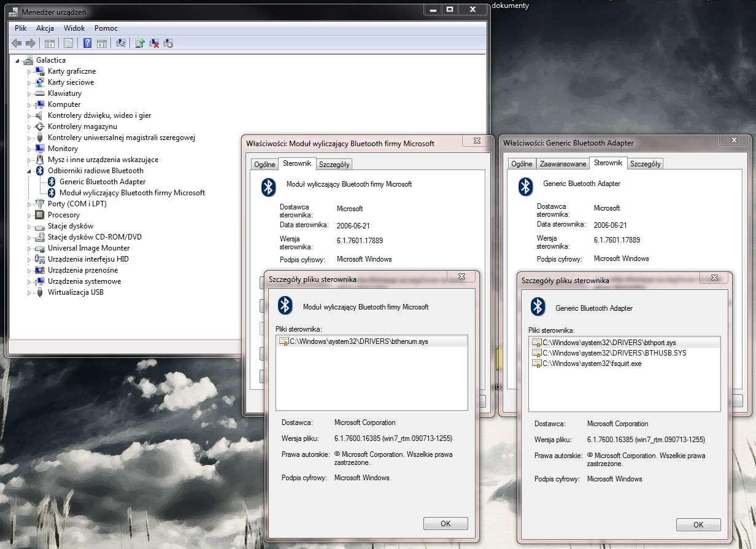Select the Urządzenia systemowe tree label

(x=85, y=281)
